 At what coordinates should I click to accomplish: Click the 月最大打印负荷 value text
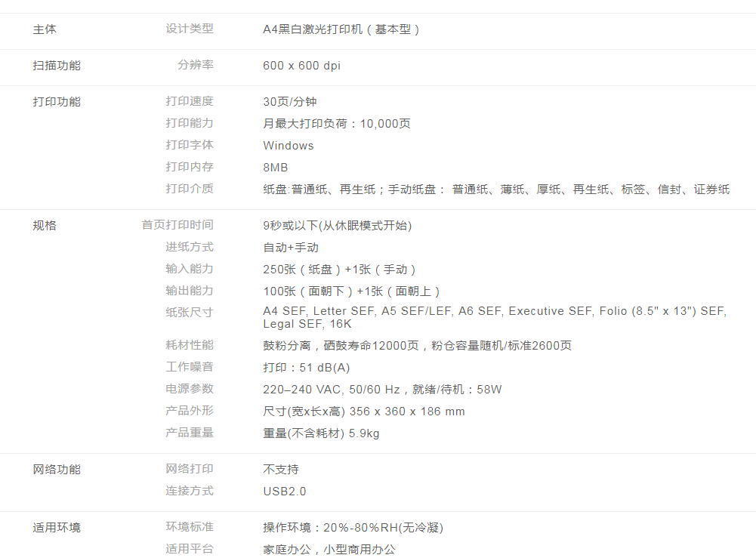click(x=337, y=124)
